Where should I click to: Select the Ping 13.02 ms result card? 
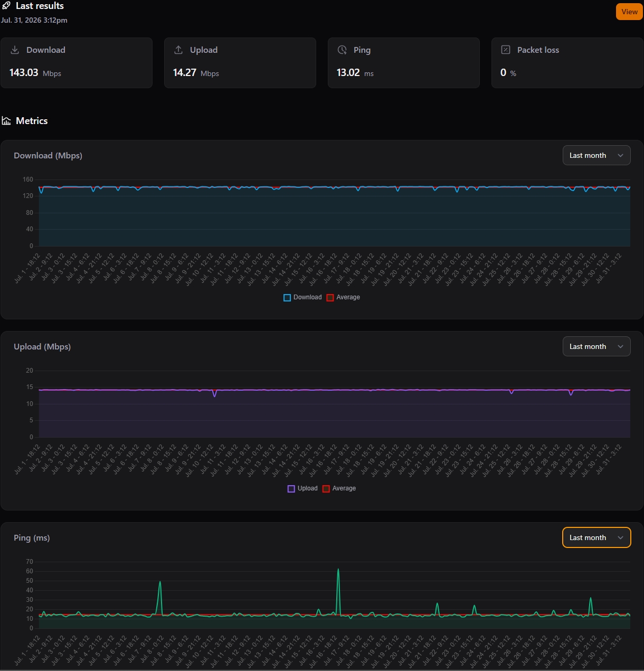[404, 63]
